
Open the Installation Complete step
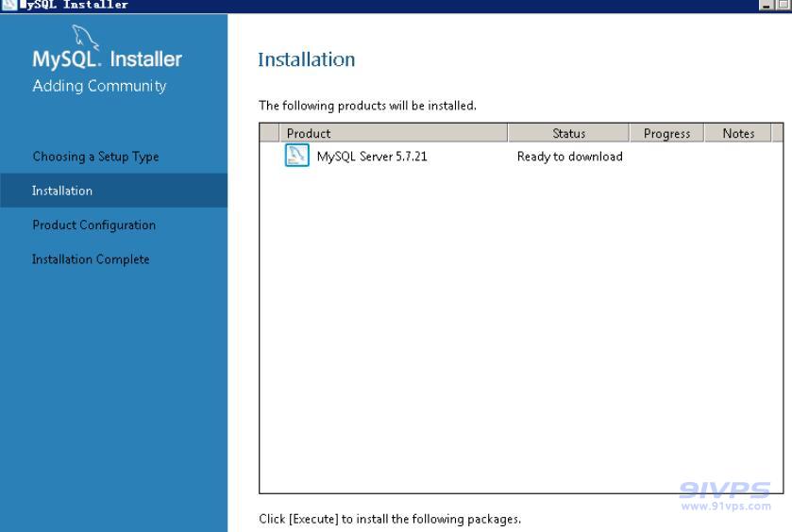[91, 259]
